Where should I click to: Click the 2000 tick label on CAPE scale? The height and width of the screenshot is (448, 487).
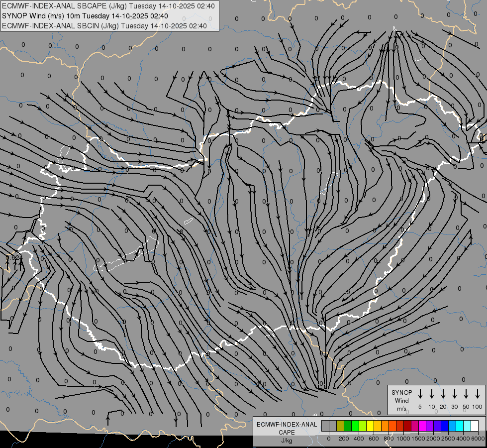click(433, 439)
